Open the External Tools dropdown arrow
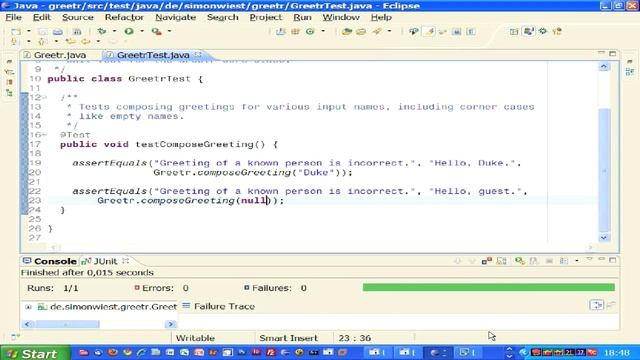Screen dimensions: 640x360 click(169, 31)
